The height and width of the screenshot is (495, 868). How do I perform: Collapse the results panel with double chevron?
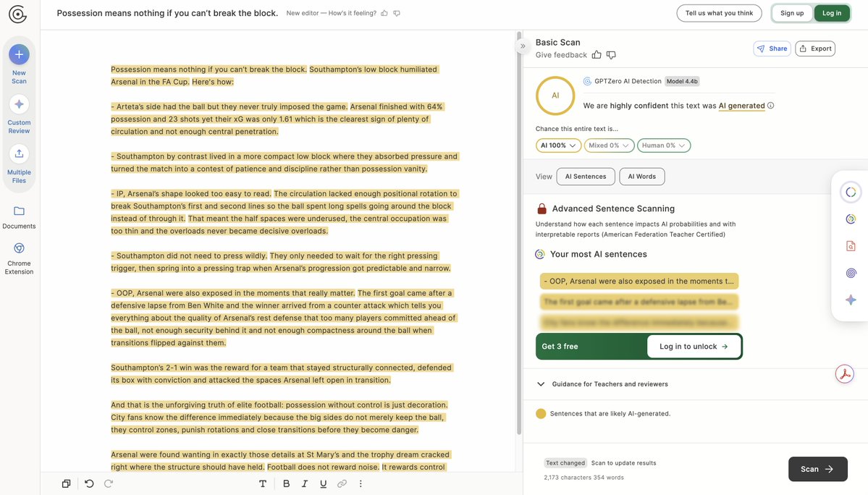[x=523, y=46]
